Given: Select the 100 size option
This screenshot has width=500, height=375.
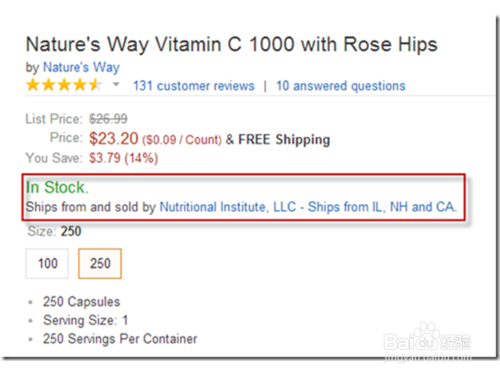Looking at the screenshot, I should 47,263.
